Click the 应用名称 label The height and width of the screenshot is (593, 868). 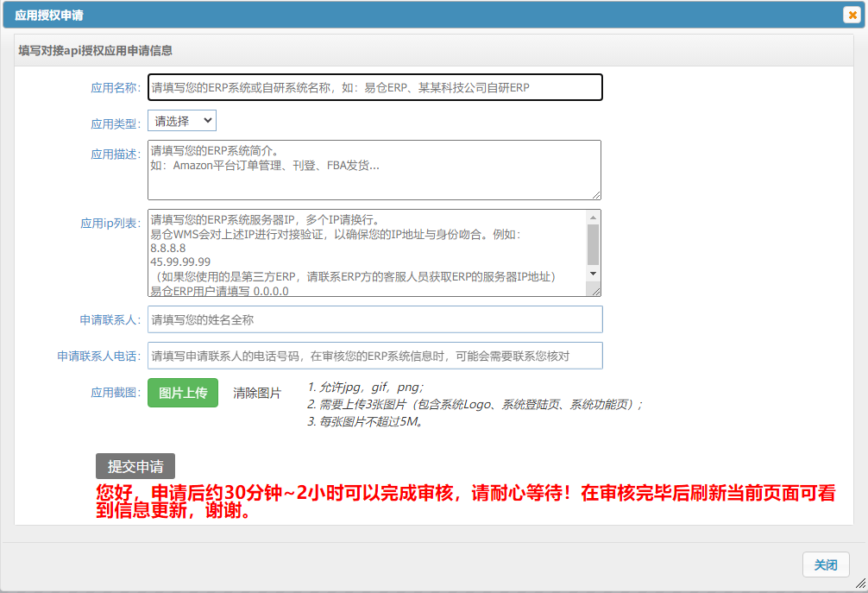(115, 86)
